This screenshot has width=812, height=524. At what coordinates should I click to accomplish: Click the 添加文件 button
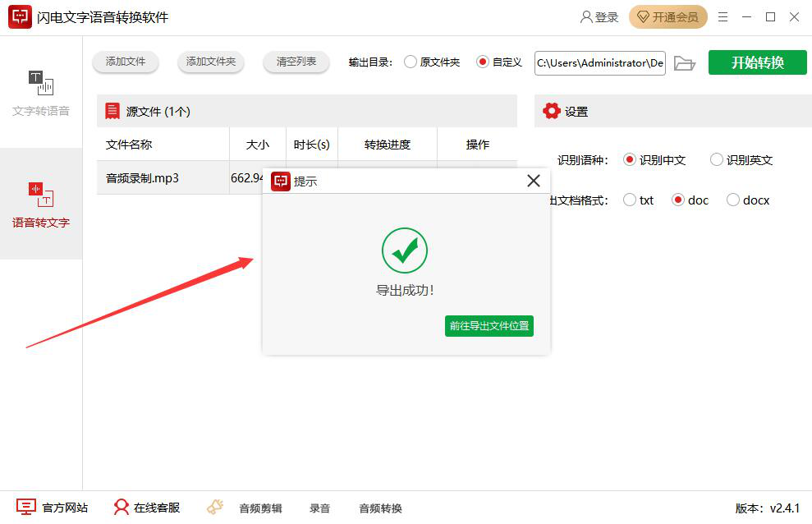coord(126,62)
